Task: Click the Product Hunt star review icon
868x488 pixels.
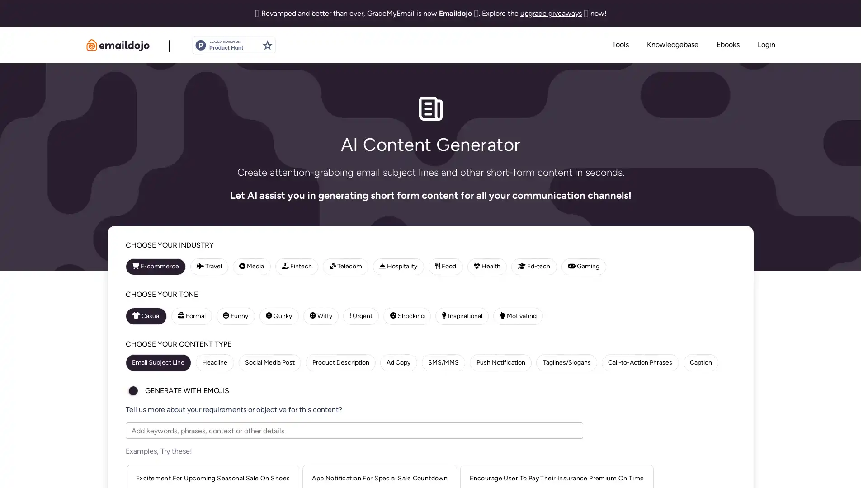Action: (x=267, y=45)
